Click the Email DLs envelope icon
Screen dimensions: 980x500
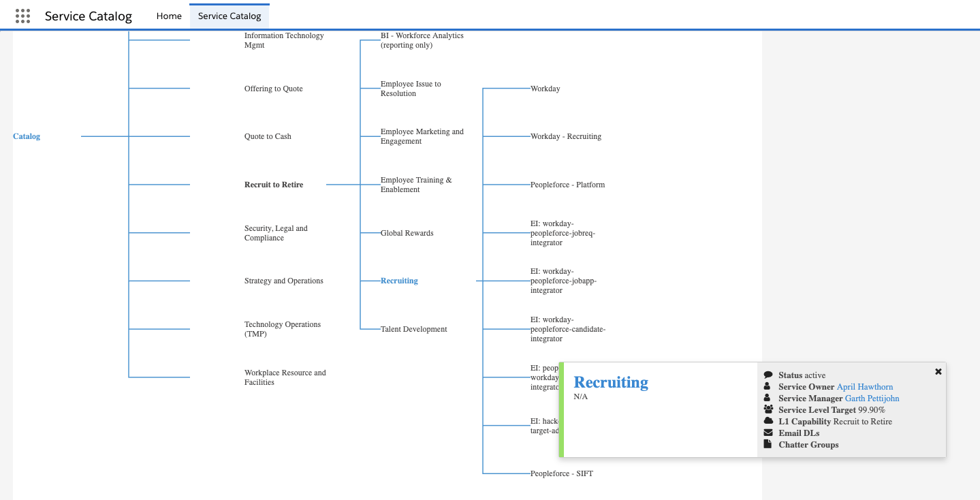[768, 433]
